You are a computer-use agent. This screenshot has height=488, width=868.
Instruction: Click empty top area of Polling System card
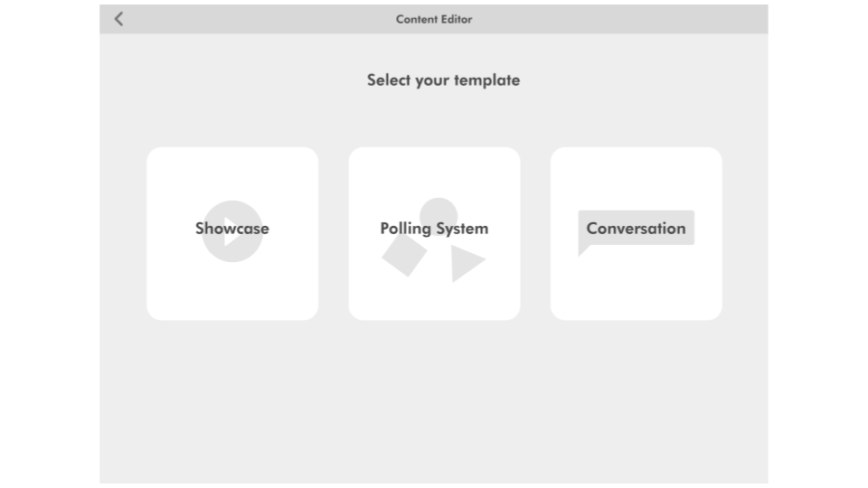tap(435, 171)
